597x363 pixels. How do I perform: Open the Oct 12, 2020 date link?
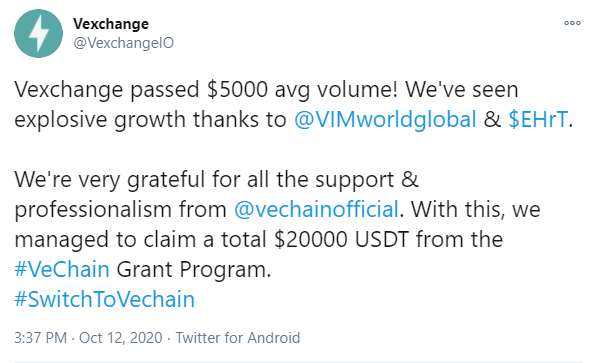(120, 338)
